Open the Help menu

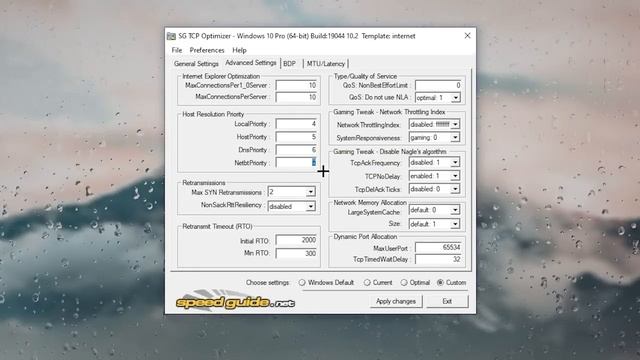click(239, 50)
